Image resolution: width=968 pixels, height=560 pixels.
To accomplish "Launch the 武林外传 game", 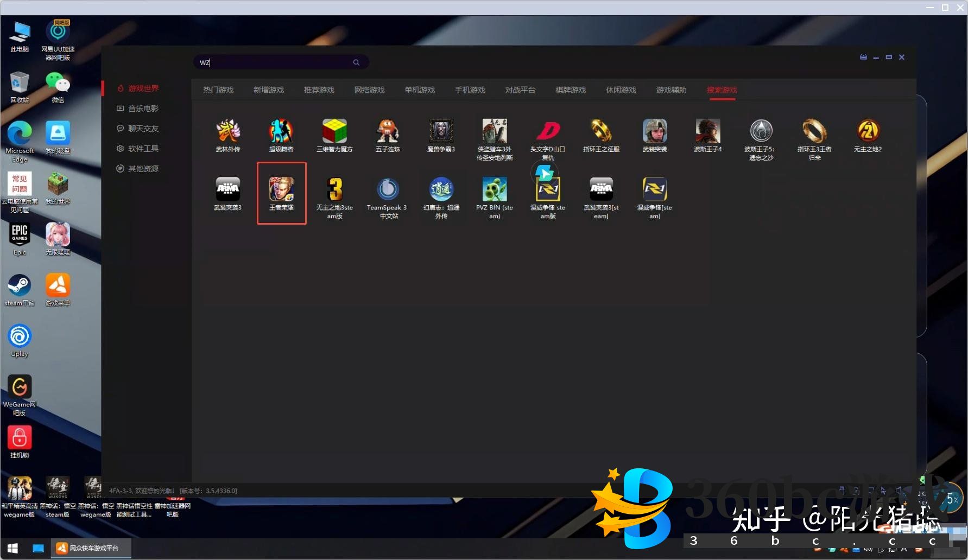I will [x=227, y=133].
